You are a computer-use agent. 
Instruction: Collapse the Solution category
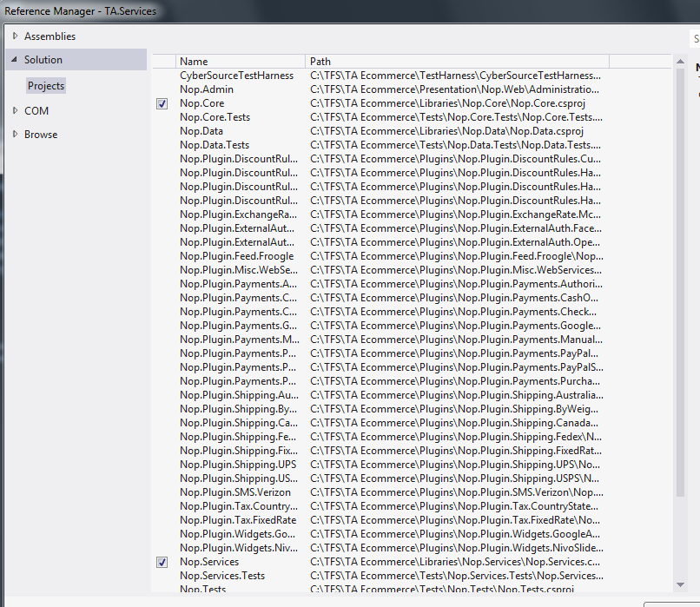pyautogui.click(x=14, y=59)
